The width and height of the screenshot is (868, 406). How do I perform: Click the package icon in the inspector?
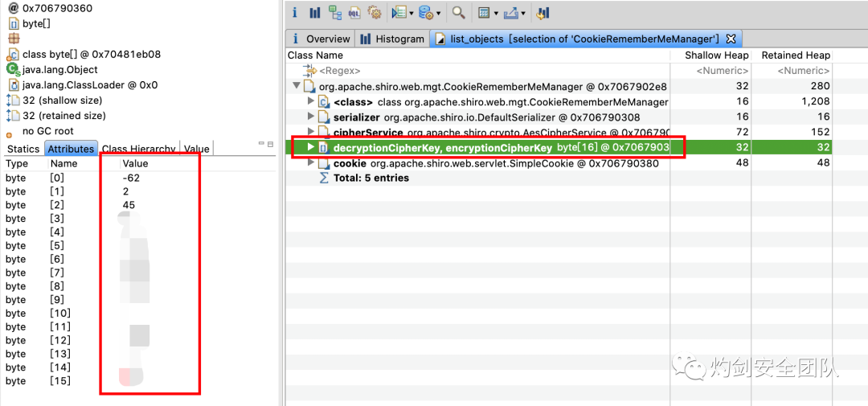[14, 39]
